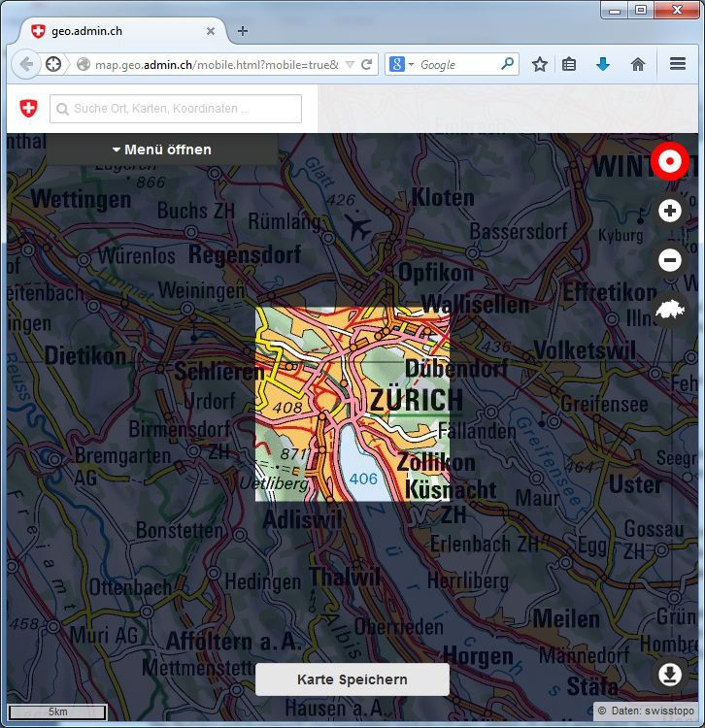705x728 pixels.
Task: Reload the current page
Action: [x=367, y=65]
